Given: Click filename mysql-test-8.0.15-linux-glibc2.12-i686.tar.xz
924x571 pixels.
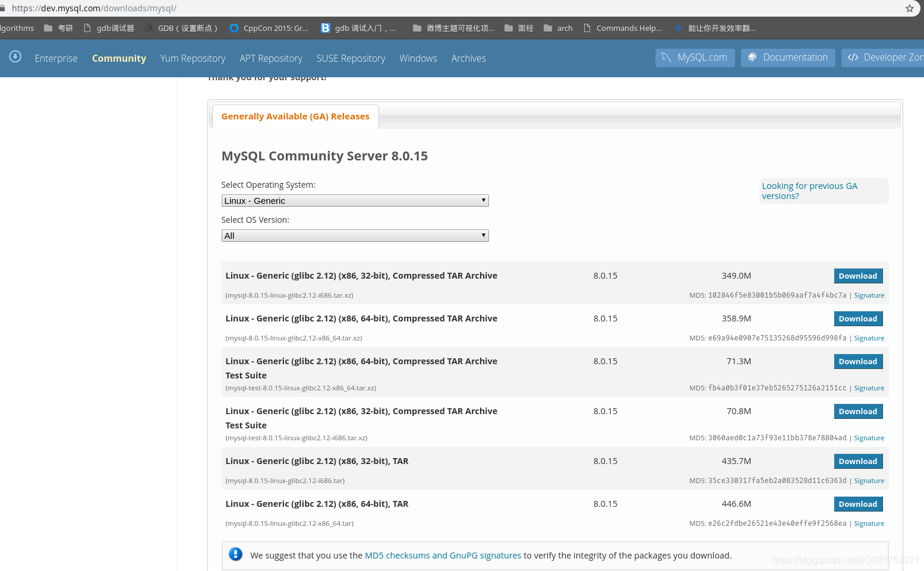Looking at the screenshot, I should coord(297,438).
